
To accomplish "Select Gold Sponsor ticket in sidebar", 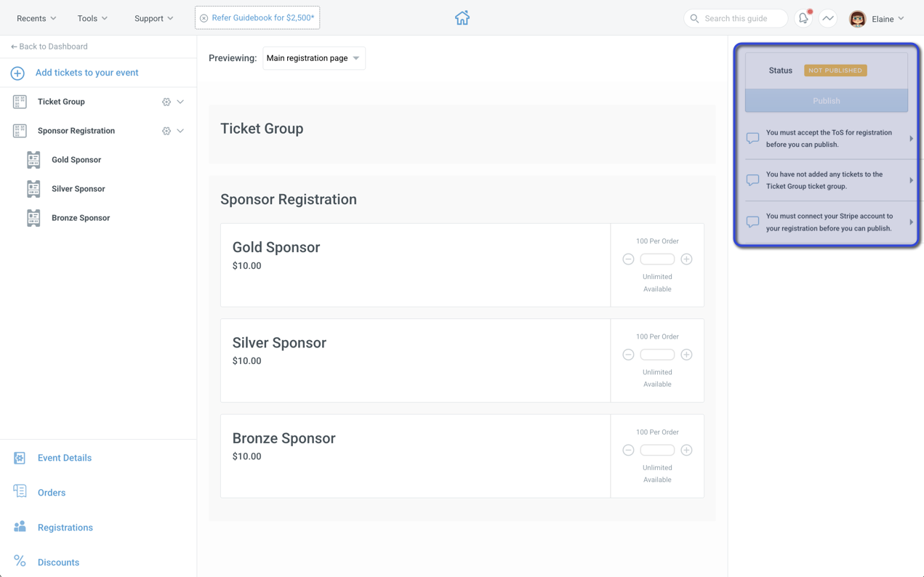I will point(76,160).
